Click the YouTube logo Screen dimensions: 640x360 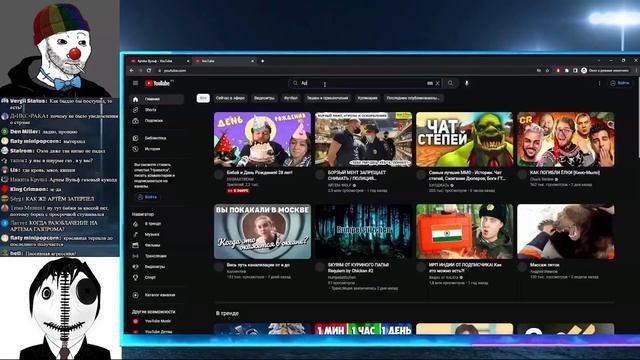click(x=158, y=83)
